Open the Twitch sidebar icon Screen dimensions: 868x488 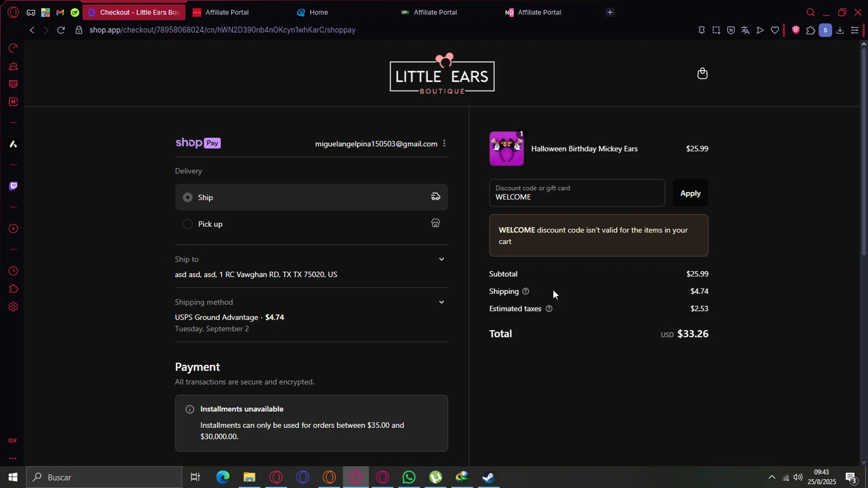(13, 186)
